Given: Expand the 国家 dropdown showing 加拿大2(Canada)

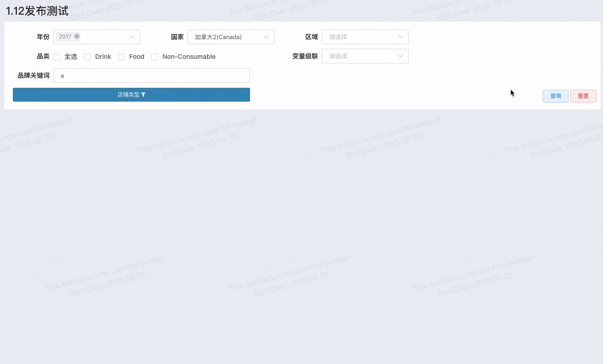Looking at the screenshot, I should pos(231,37).
